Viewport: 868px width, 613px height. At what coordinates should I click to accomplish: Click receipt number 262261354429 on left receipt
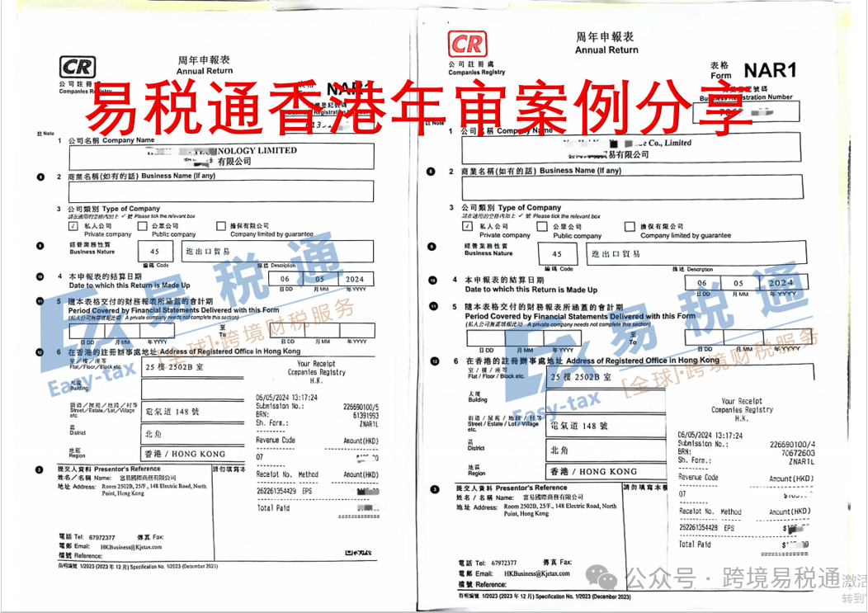276,491
